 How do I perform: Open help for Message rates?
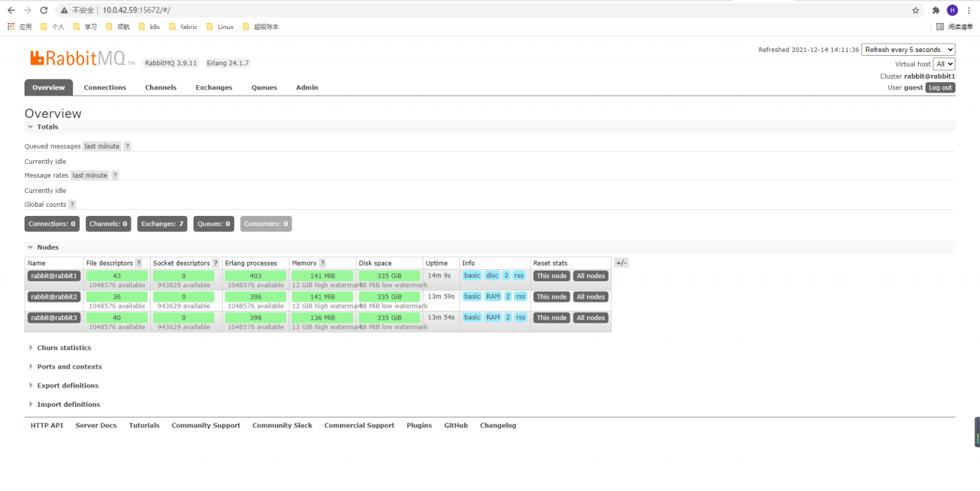pos(115,175)
